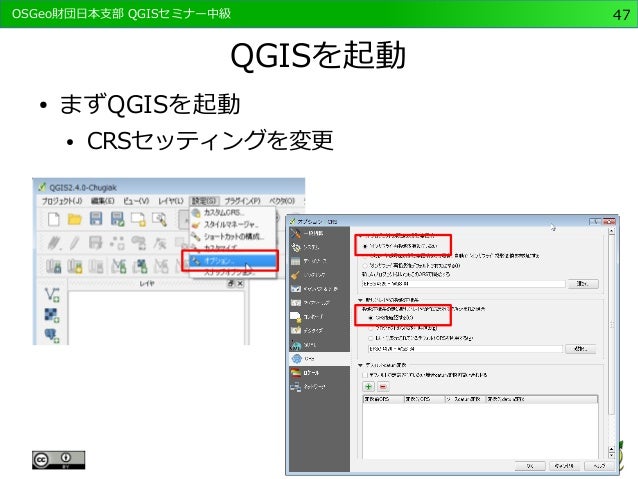
Task: Select レンダリング brush page in Options sidebar
Action: [319, 275]
